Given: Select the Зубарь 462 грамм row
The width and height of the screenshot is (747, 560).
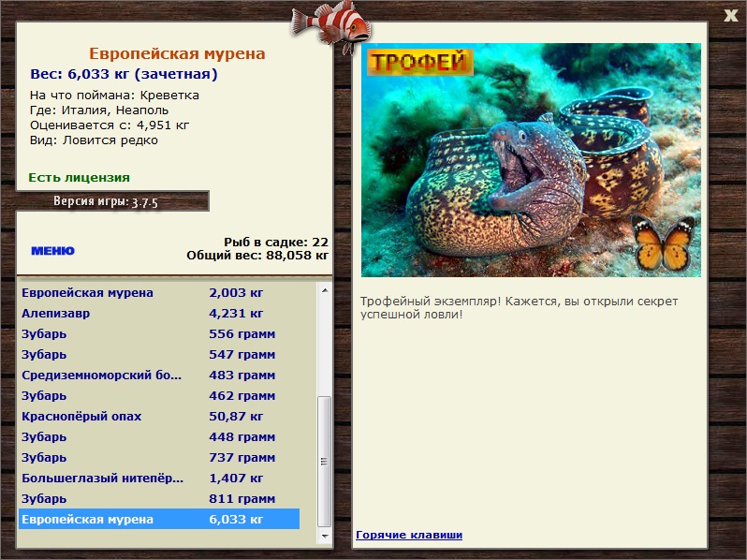Looking at the screenshot, I should [x=159, y=395].
